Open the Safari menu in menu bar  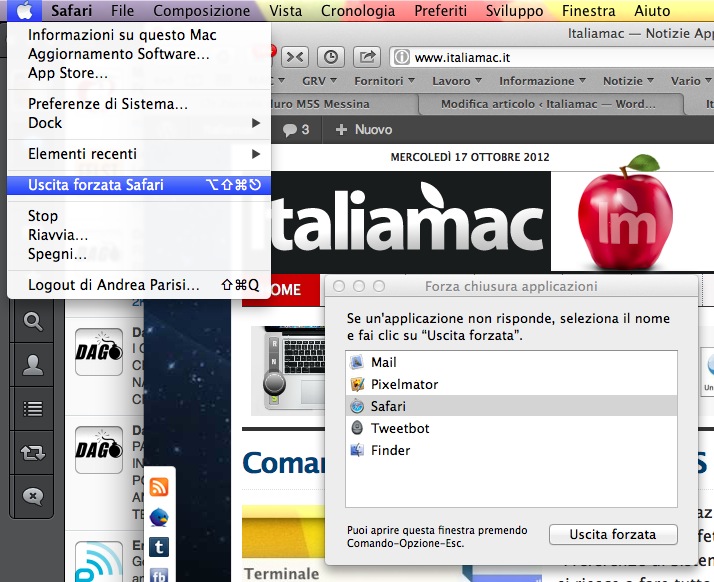pyautogui.click(x=71, y=10)
